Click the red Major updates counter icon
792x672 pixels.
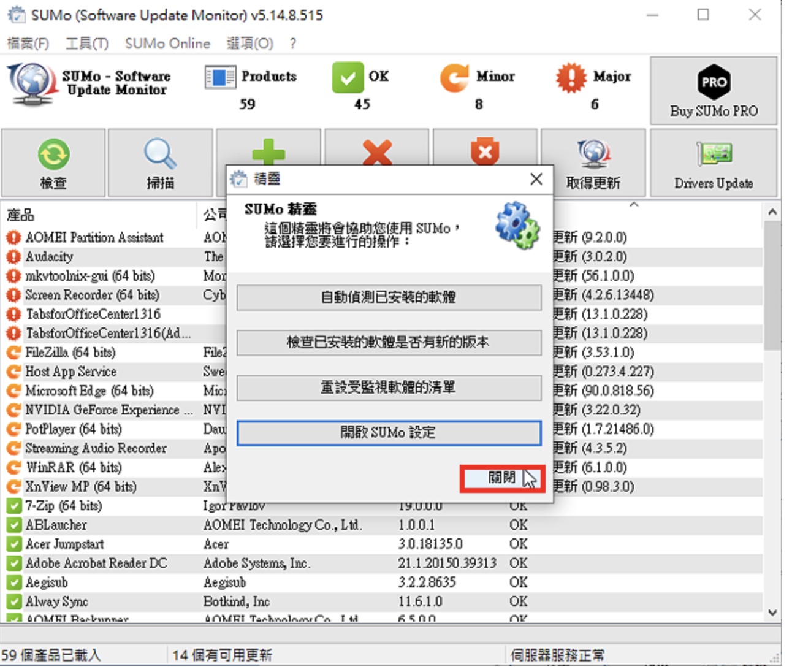571,78
